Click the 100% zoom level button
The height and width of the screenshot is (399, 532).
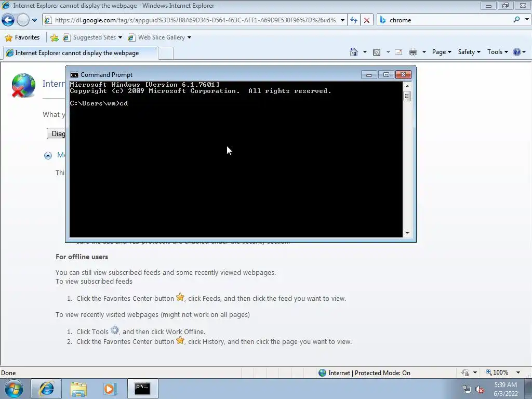click(497, 373)
